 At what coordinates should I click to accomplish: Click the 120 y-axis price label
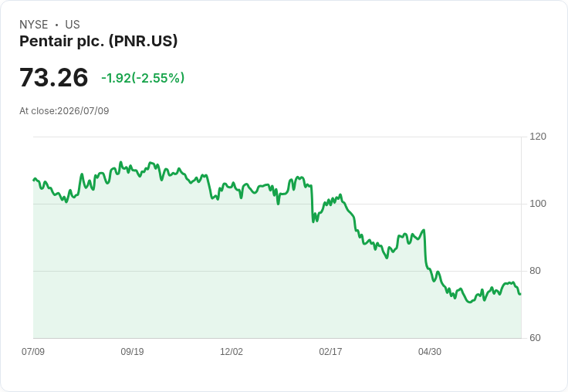pyautogui.click(x=538, y=137)
